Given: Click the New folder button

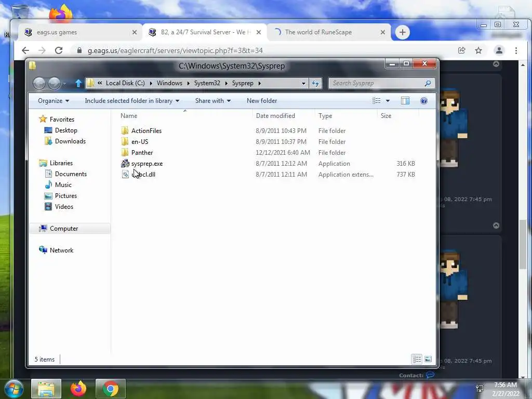Looking at the screenshot, I should [262, 101].
